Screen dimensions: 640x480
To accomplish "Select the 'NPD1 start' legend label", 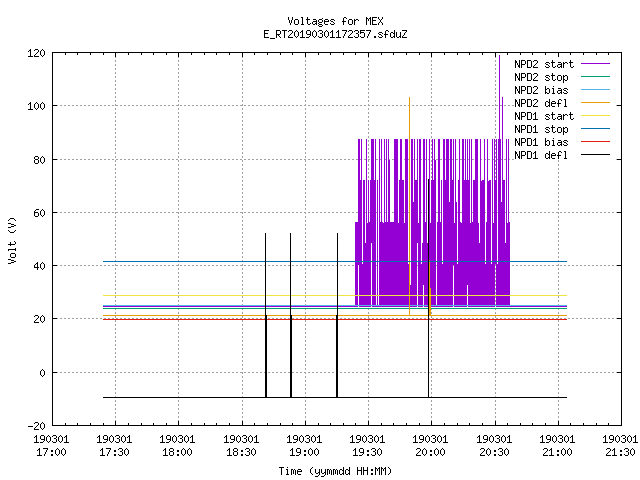I will click(x=544, y=116).
